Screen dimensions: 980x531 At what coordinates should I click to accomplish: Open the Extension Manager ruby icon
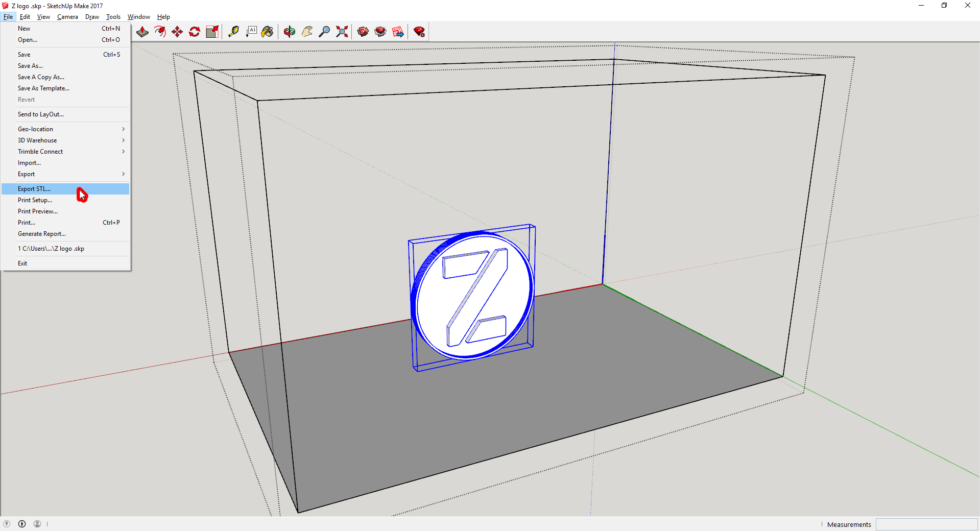[x=419, y=32]
